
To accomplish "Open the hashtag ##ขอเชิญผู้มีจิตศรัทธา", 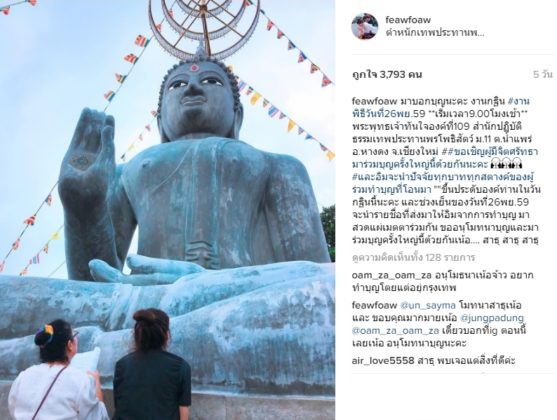I will (490, 152).
